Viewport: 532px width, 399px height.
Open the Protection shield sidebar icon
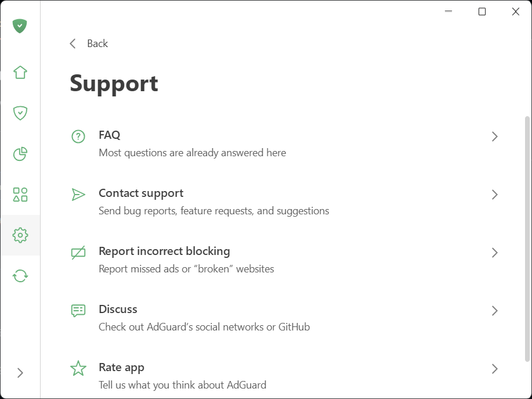tap(20, 113)
